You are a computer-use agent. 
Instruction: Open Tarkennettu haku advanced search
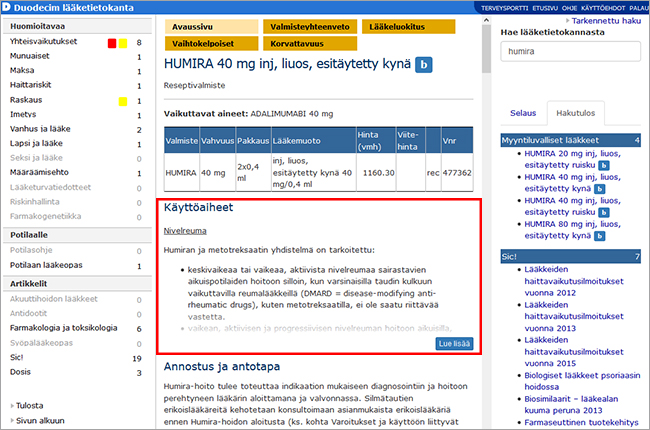(x=606, y=20)
